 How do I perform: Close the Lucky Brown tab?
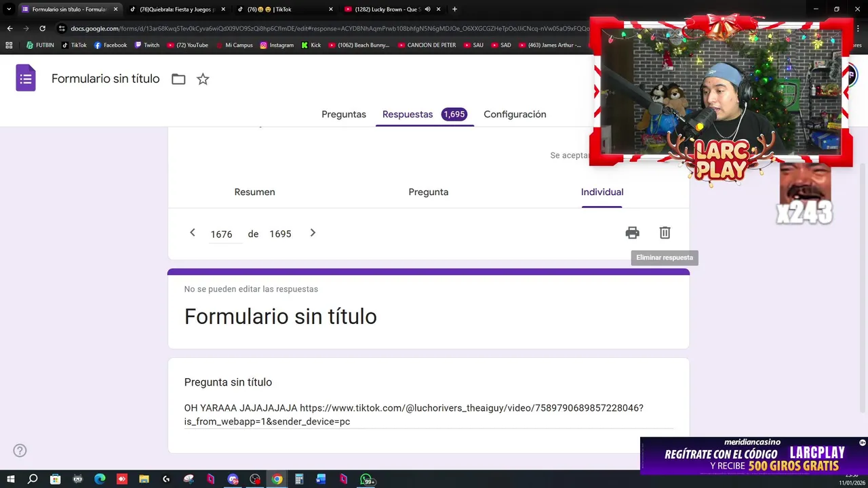pyautogui.click(x=439, y=9)
